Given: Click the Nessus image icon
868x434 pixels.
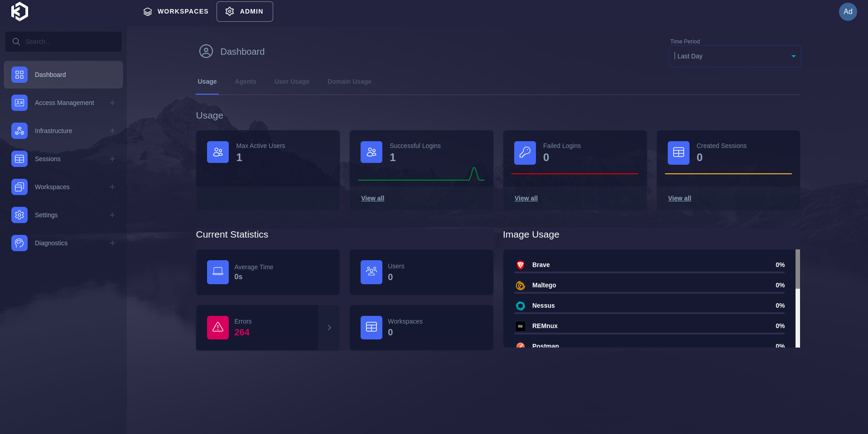Looking at the screenshot, I should pyautogui.click(x=521, y=306).
